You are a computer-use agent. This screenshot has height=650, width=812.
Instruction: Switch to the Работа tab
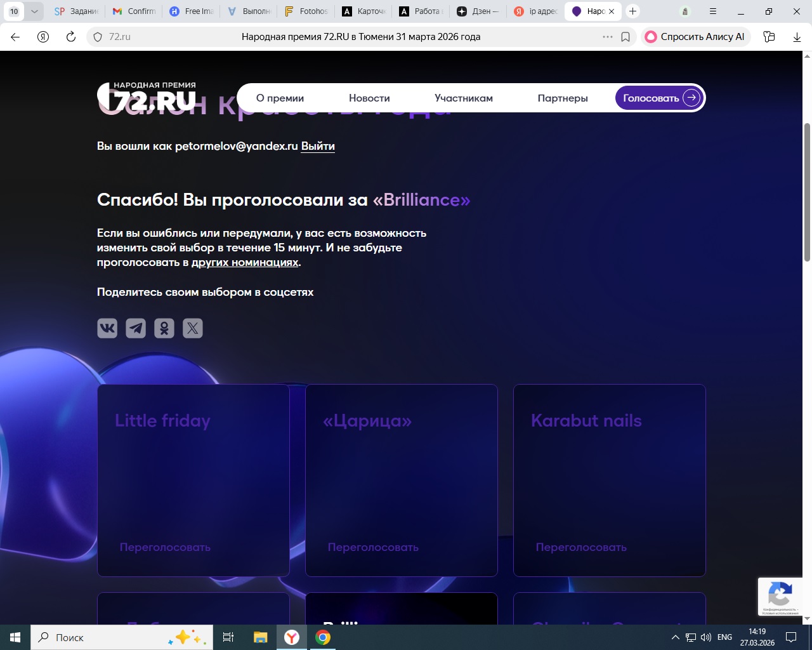point(422,11)
